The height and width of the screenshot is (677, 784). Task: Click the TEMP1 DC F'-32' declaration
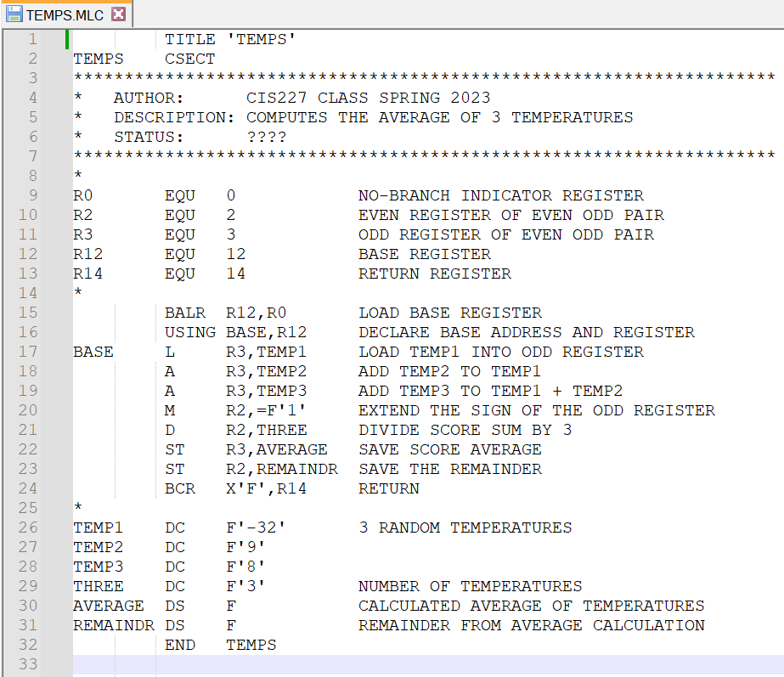point(170,527)
